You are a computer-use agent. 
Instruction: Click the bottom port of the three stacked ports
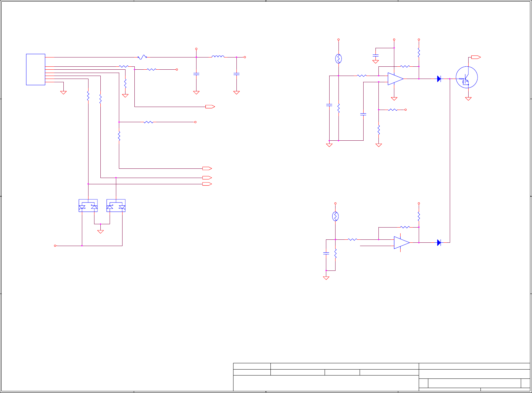(207, 184)
